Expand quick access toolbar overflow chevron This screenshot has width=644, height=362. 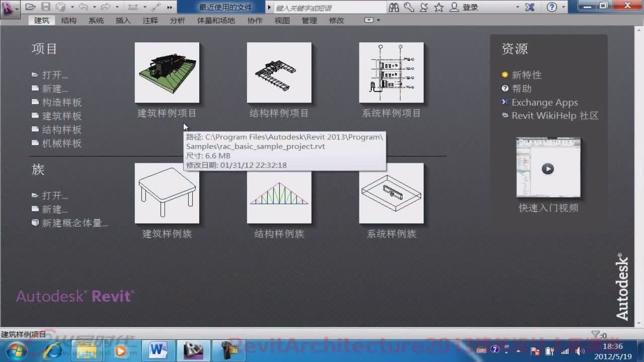click(x=170, y=7)
